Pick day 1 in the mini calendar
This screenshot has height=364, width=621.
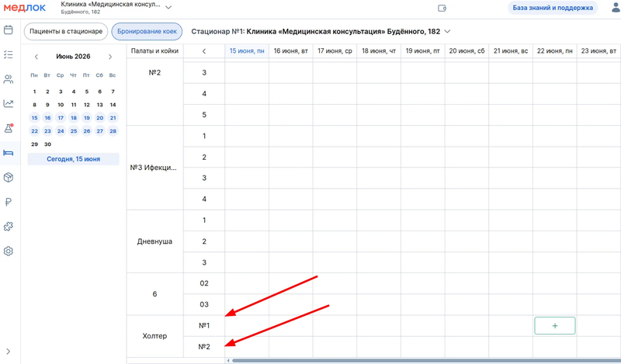point(34,92)
